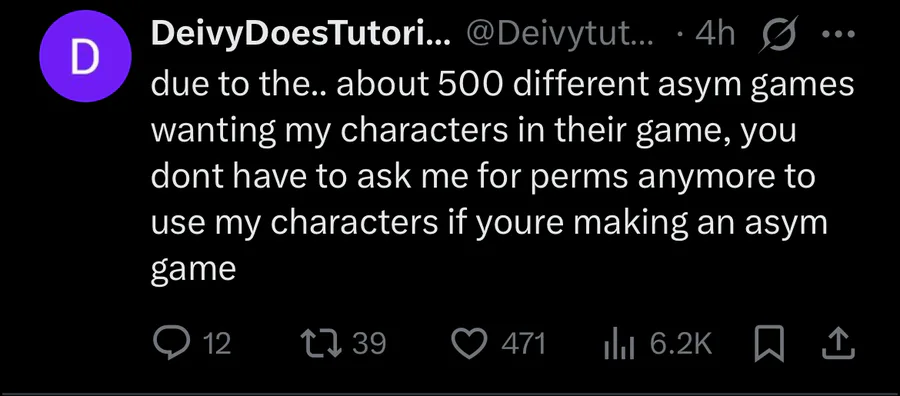
Task: Click the like count 471
Action: 523,344
